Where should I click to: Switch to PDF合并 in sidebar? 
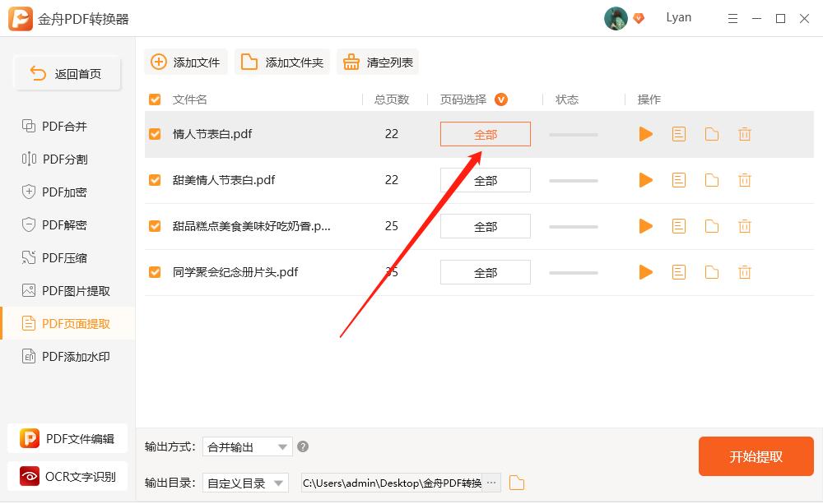tap(58, 127)
